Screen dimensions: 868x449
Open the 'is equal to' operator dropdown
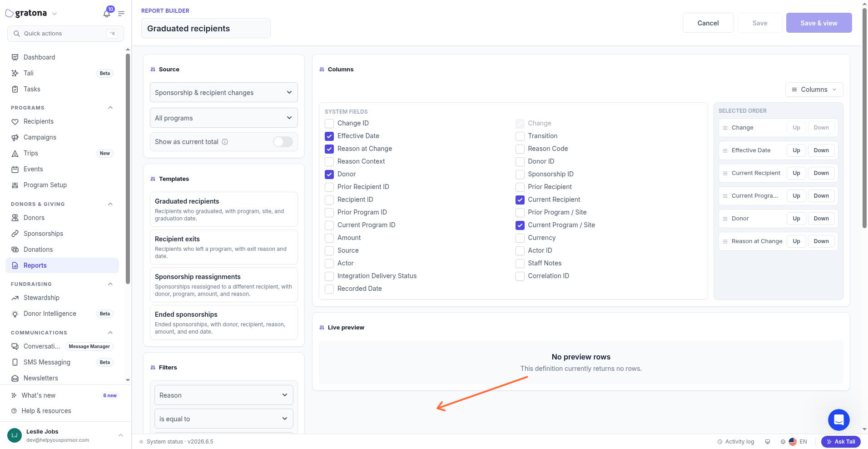(223, 419)
